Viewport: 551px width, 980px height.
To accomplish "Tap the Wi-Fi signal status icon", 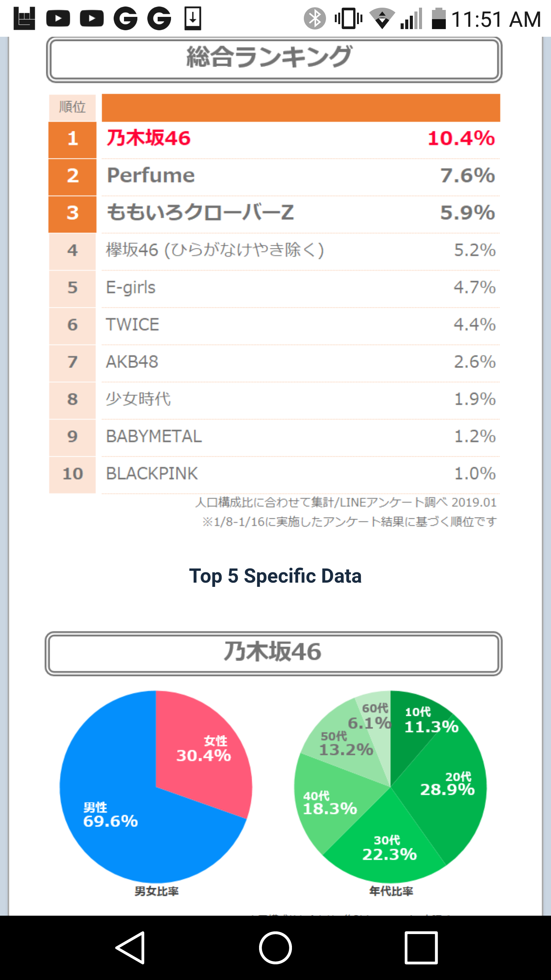I will point(382,18).
